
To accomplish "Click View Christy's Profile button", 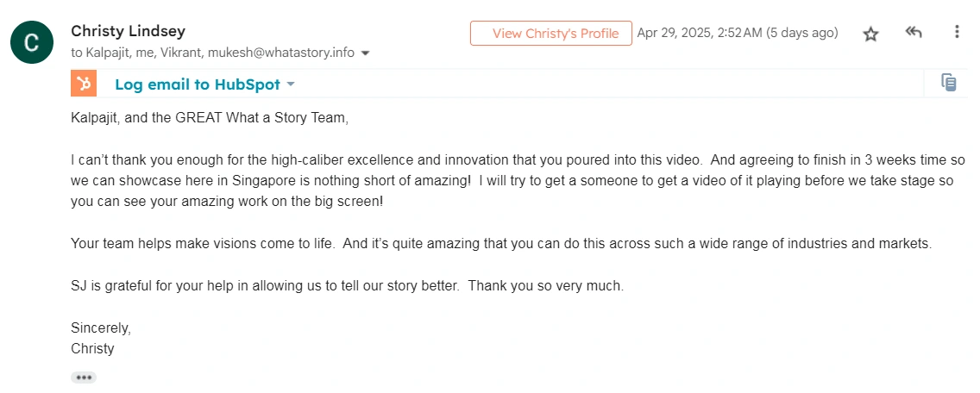I will 551,33.
